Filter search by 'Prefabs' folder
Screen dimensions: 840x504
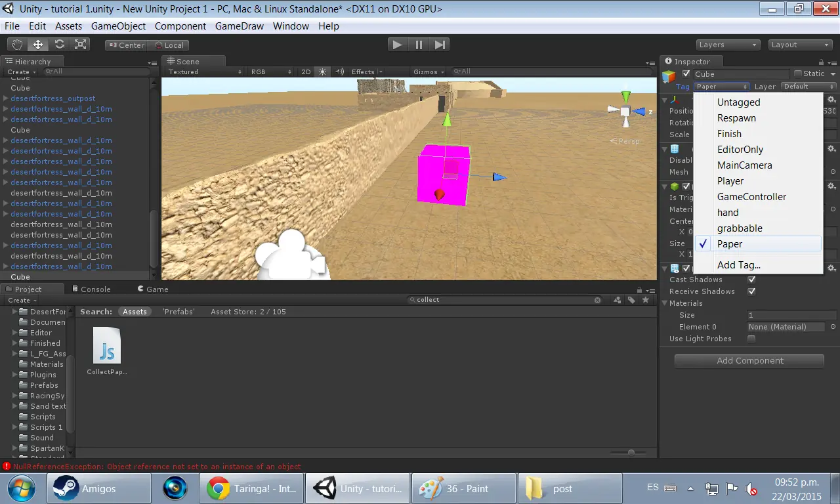point(178,312)
